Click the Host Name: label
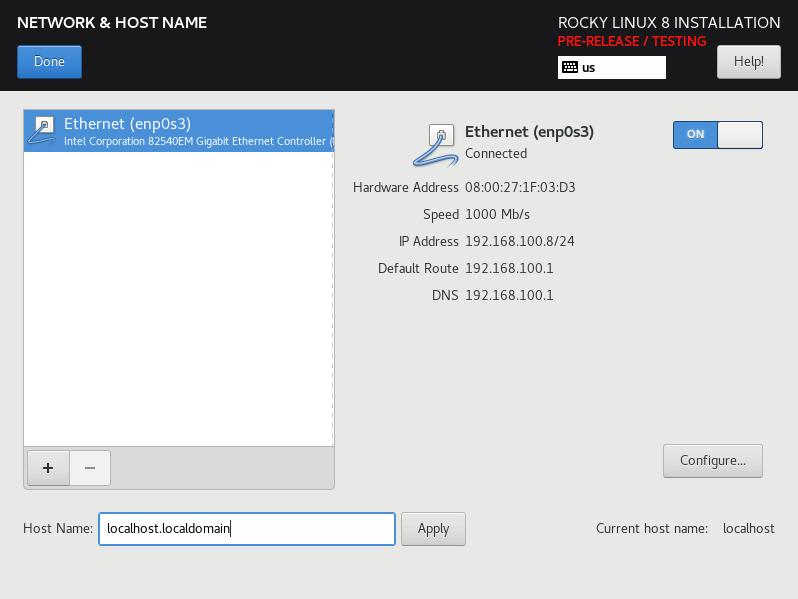The image size is (798, 599). point(58,528)
